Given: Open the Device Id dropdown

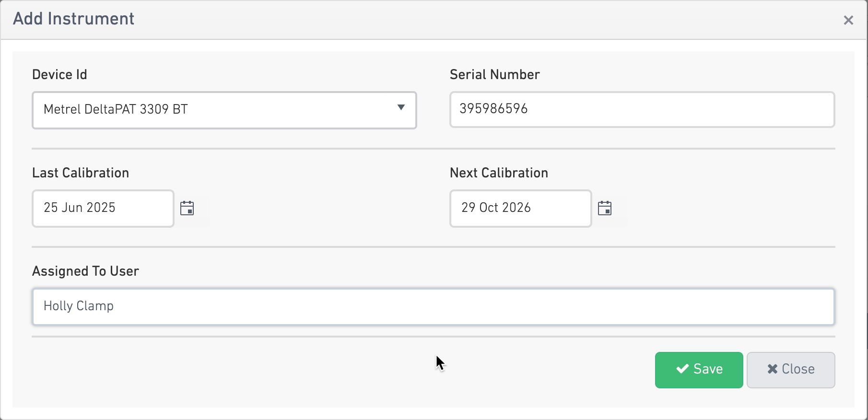Looking at the screenshot, I should (224, 110).
